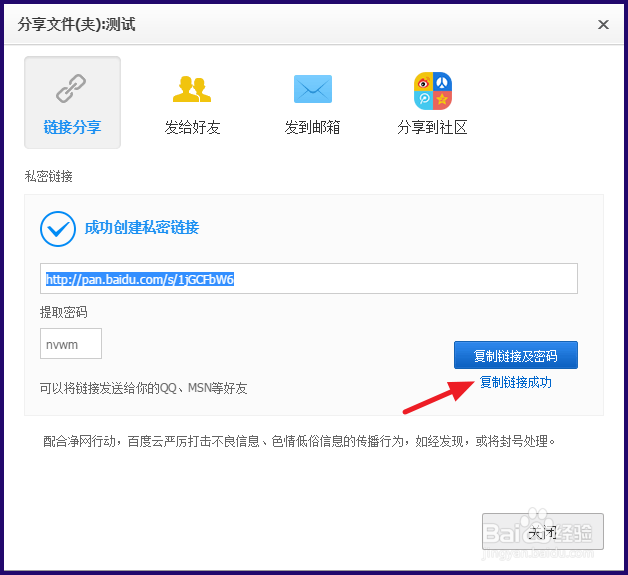Click the yellow friends icon
628x575 pixels.
(x=192, y=89)
